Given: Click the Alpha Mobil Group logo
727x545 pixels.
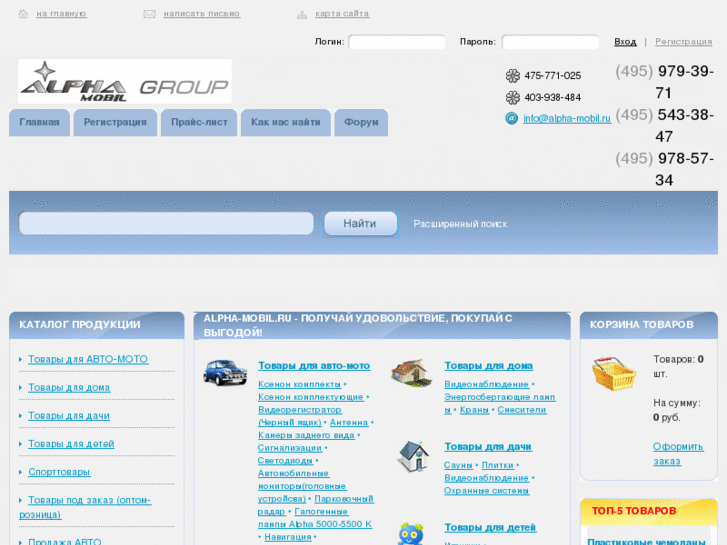Looking at the screenshot, I should coord(125,81).
